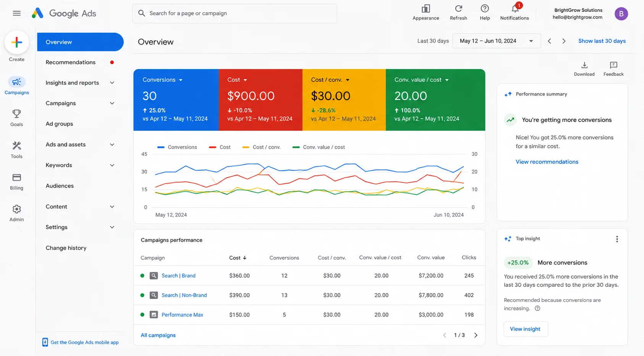
Task: Open All campaigns link
Action: [x=158, y=335]
